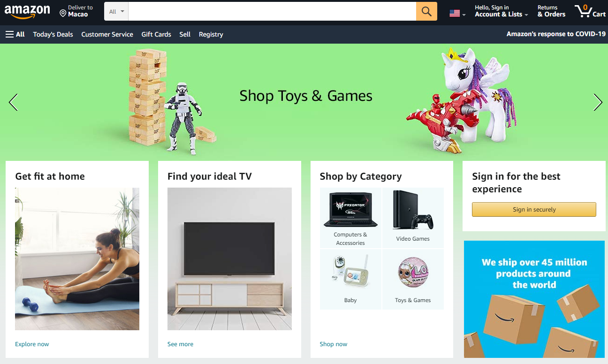Viewport: 608px width, 364px height.
Task: Open the Computers & Accessories category
Action: (350, 218)
